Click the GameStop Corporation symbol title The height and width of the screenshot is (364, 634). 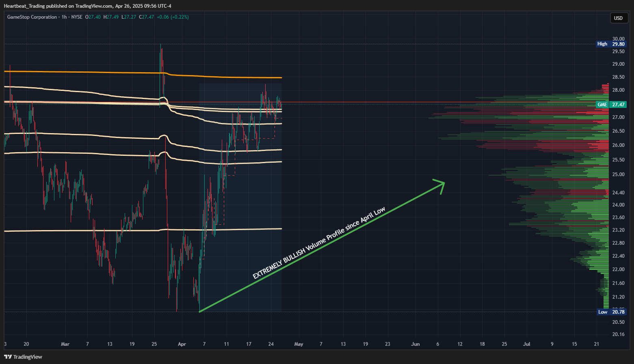coord(32,17)
